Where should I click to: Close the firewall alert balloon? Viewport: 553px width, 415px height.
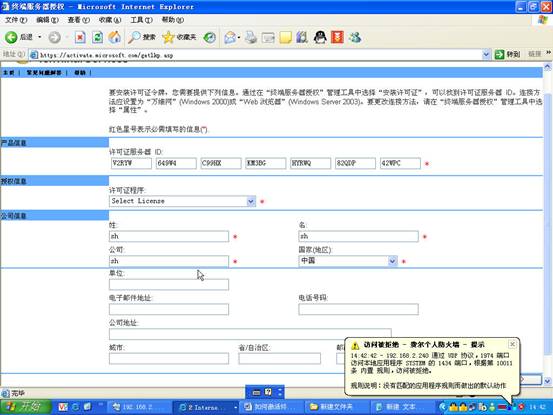click(x=512, y=344)
